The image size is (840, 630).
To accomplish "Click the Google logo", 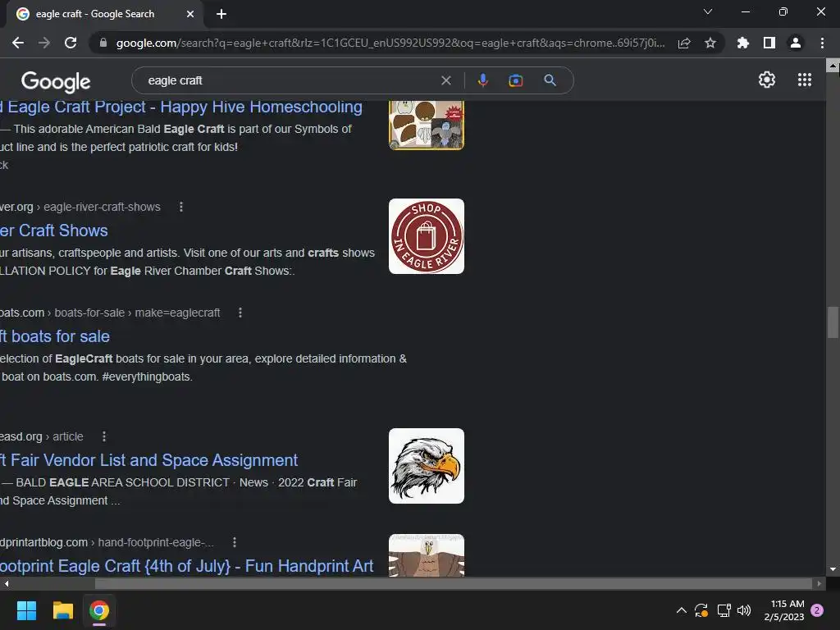I will [x=56, y=81].
